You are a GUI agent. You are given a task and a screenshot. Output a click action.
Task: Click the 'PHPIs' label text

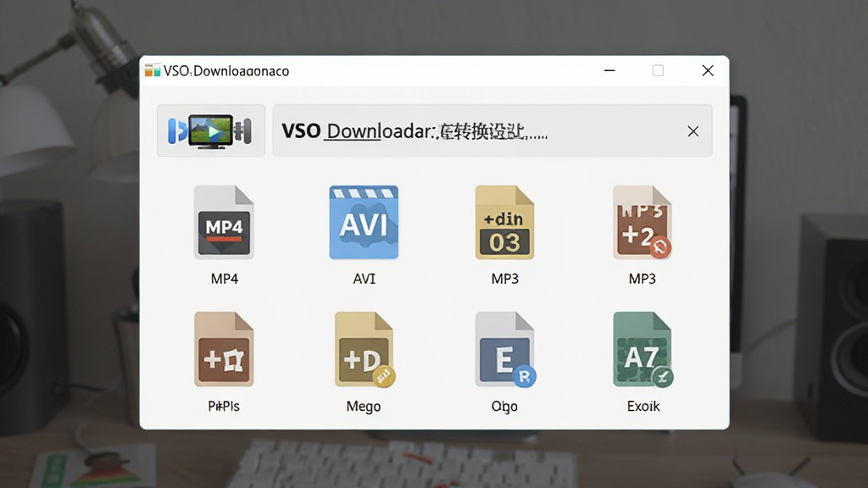224,406
